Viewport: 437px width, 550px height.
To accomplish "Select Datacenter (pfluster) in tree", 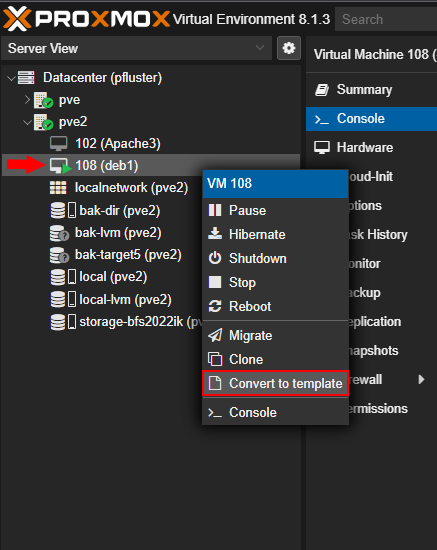I will (102, 78).
